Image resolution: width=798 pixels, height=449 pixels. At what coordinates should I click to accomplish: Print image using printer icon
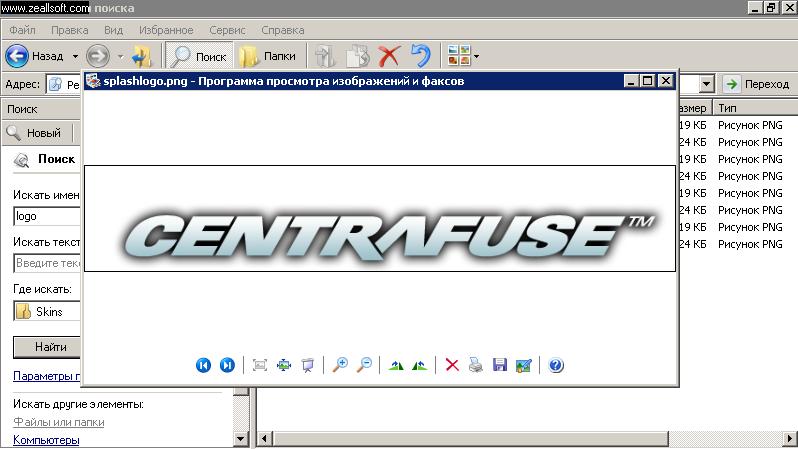(x=476, y=365)
